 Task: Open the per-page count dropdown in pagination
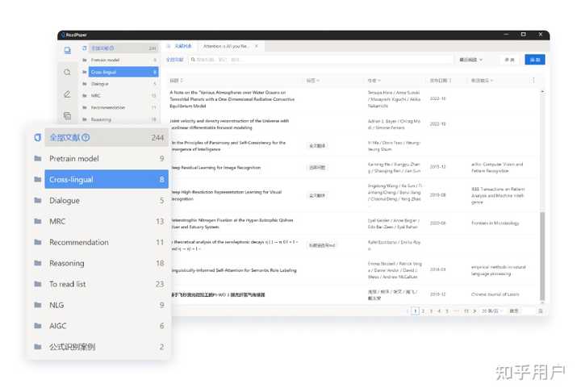[491, 311]
